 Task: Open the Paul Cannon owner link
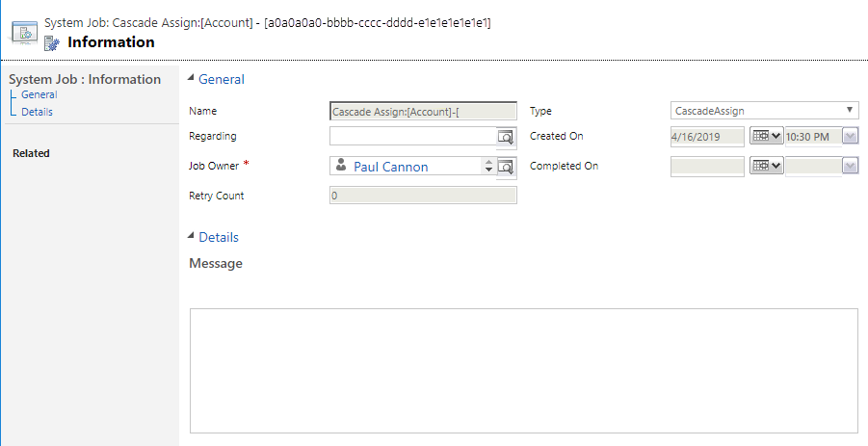point(390,167)
